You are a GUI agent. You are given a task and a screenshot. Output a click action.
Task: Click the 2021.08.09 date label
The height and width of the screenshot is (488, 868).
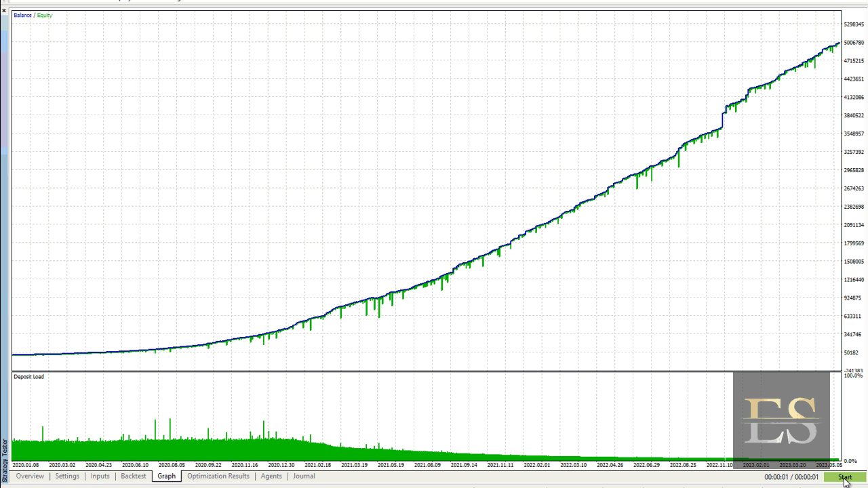[x=428, y=466]
